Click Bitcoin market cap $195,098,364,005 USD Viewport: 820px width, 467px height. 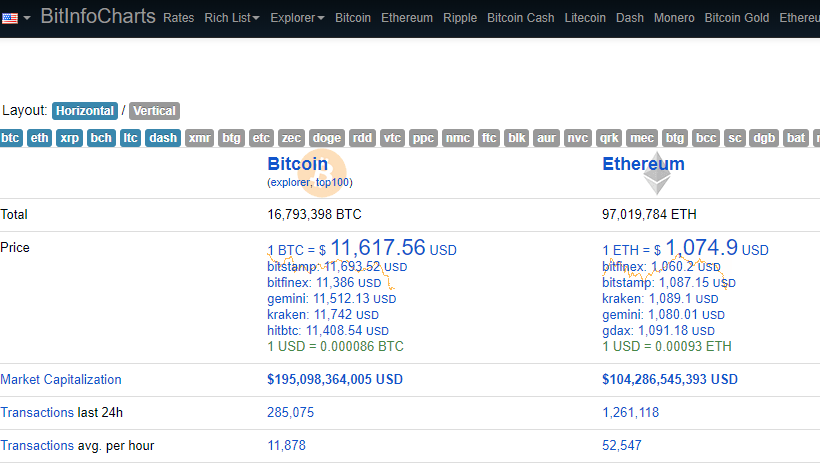[x=335, y=380]
